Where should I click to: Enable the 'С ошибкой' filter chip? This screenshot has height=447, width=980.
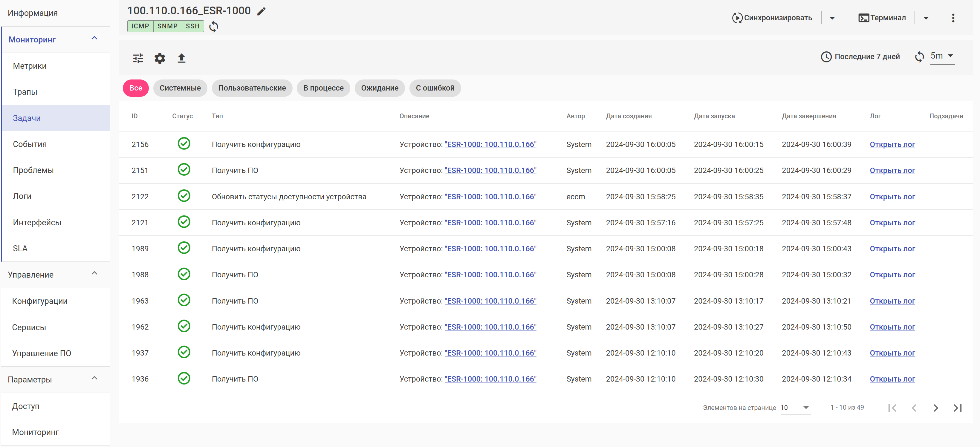[x=435, y=88]
